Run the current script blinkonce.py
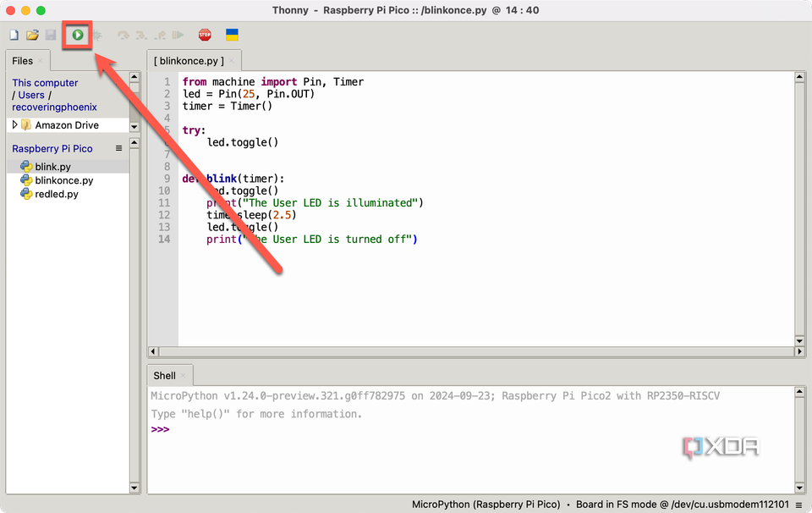The height and width of the screenshot is (513, 812). click(x=78, y=35)
